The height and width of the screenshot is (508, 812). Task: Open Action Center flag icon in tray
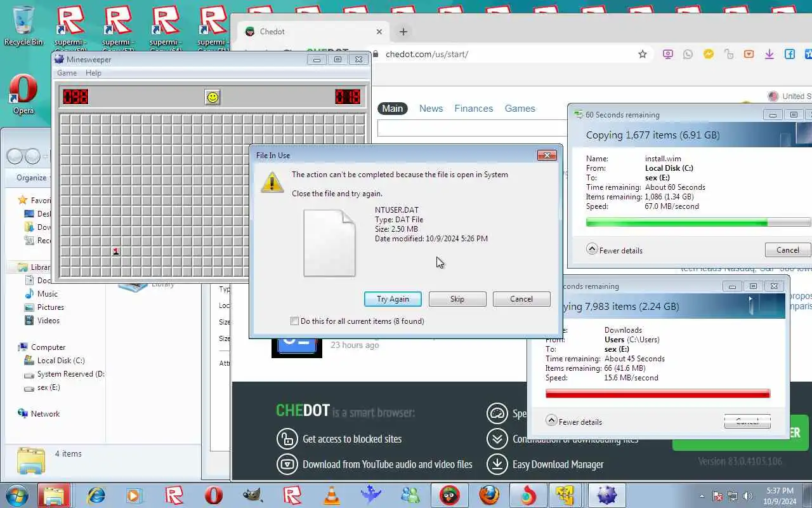pos(717,496)
